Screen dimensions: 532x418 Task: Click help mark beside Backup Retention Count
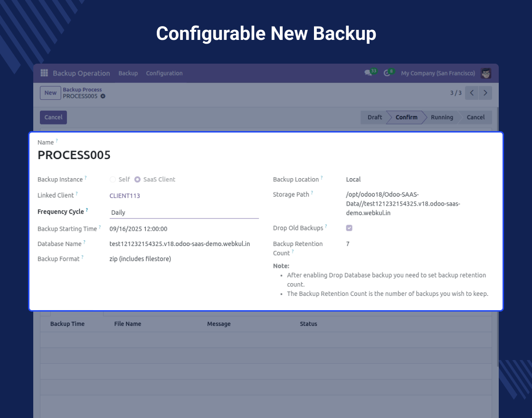(x=293, y=251)
